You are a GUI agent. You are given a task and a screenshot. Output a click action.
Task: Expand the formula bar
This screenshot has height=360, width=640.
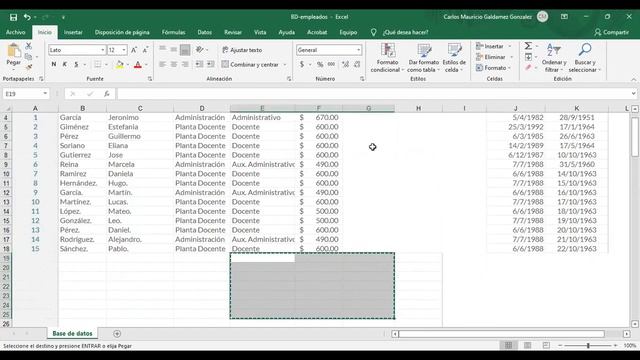click(633, 94)
